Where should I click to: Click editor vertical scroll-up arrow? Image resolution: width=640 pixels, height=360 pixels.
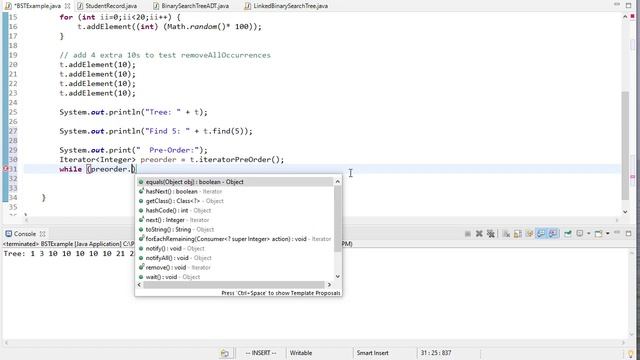(x=625, y=17)
